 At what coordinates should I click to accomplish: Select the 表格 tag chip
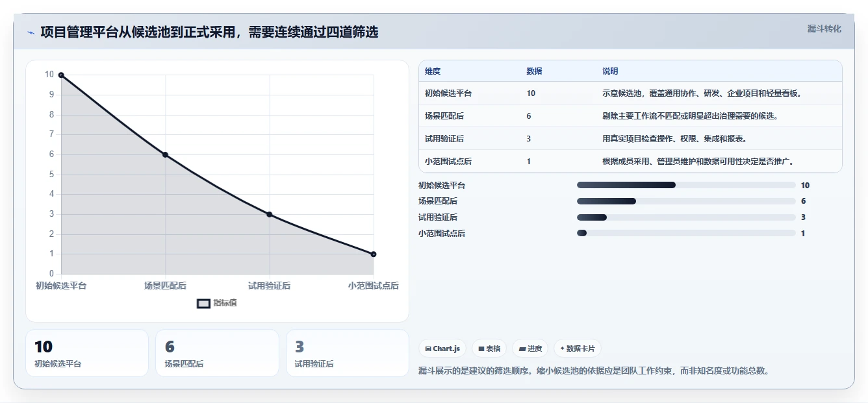tap(489, 348)
